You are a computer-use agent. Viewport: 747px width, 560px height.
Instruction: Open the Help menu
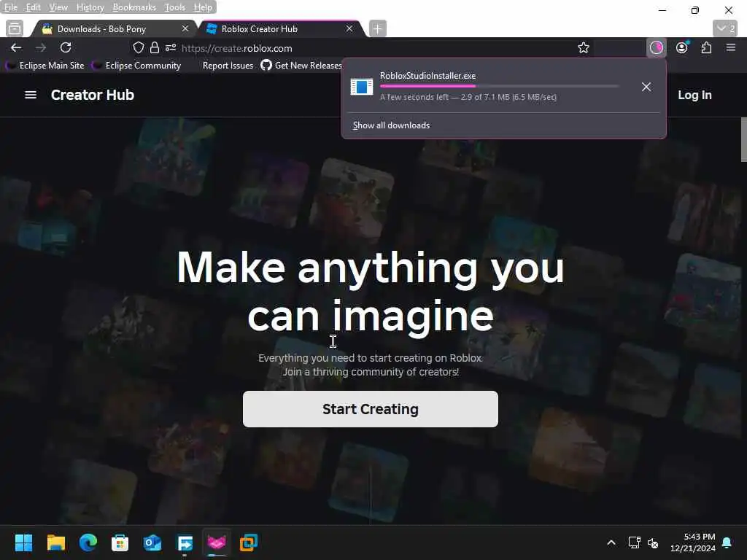203,7
